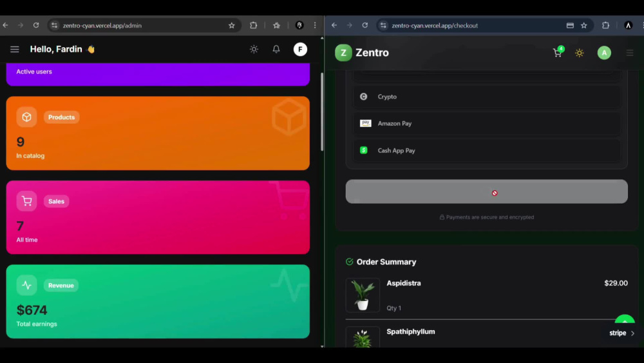The height and width of the screenshot is (363, 644).
Task: View site info in checkout address bar
Action: click(383, 26)
